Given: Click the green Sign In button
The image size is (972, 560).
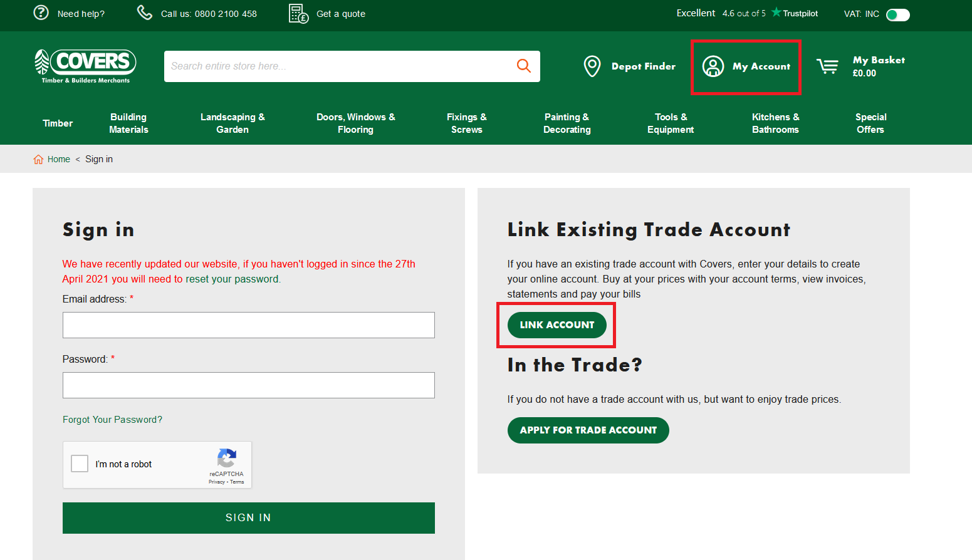Looking at the screenshot, I should pyautogui.click(x=248, y=518).
